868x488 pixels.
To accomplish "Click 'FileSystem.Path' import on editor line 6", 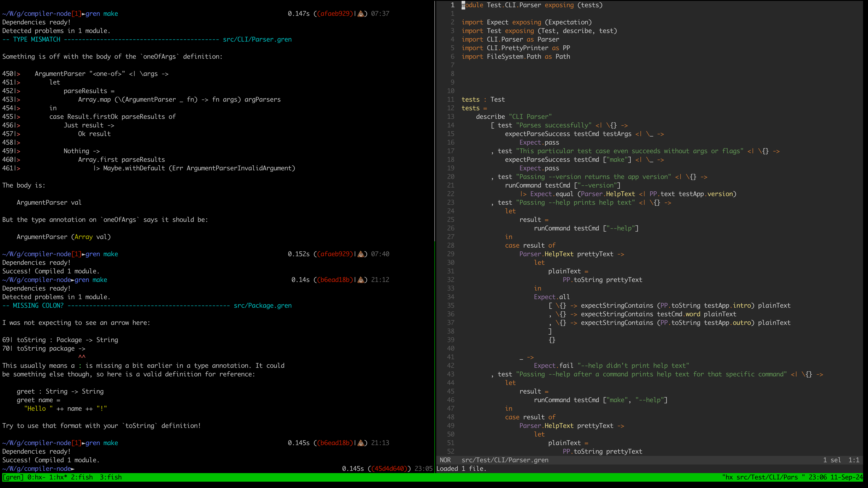I will click(514, 56).
